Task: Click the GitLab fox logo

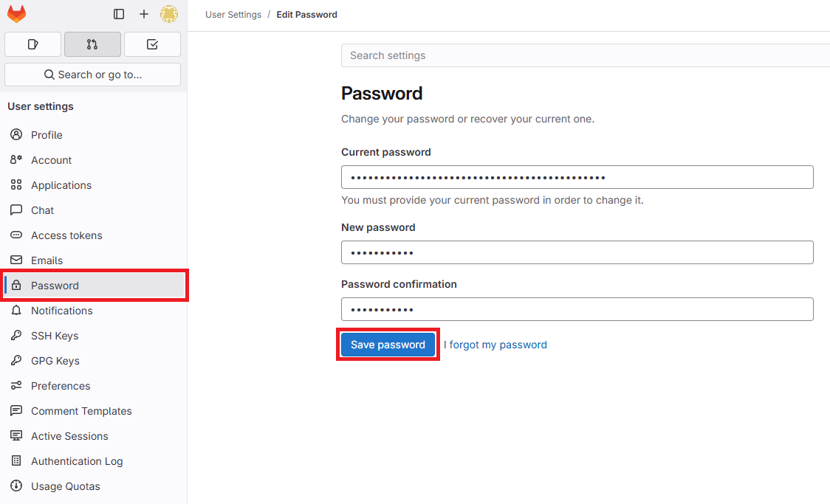Action: [16, 14]
